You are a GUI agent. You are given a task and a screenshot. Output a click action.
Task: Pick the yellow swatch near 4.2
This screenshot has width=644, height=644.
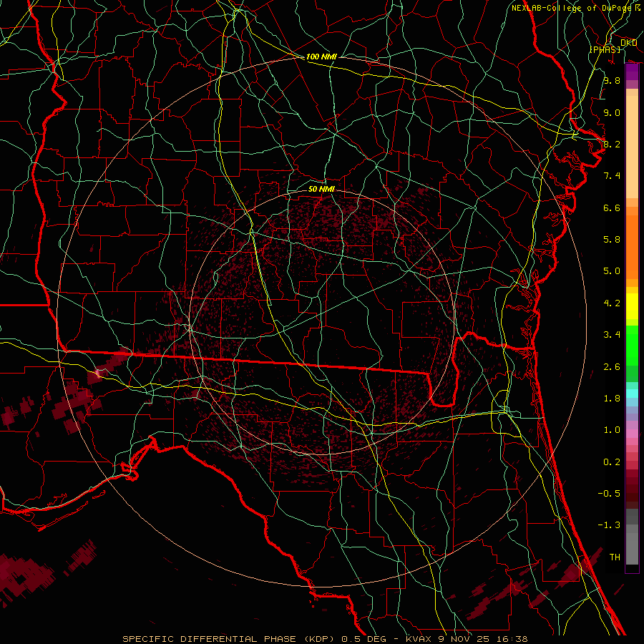pos(632,306)
